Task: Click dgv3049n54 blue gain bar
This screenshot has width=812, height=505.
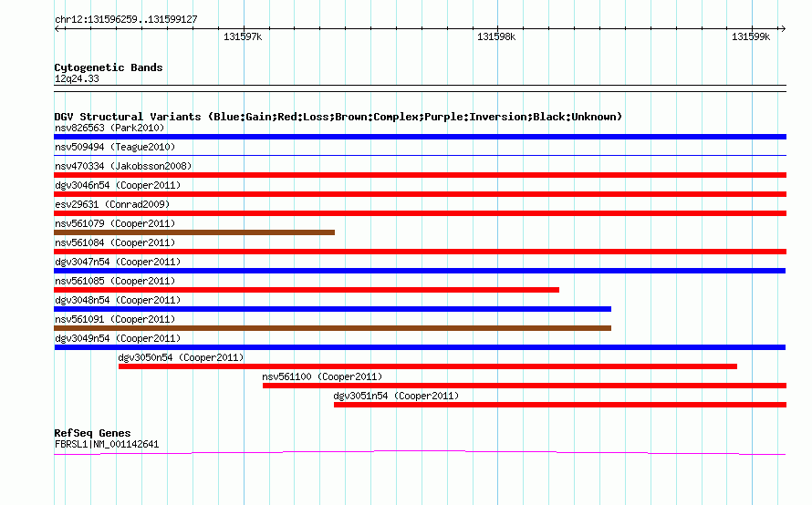Action: coord(420,347)
